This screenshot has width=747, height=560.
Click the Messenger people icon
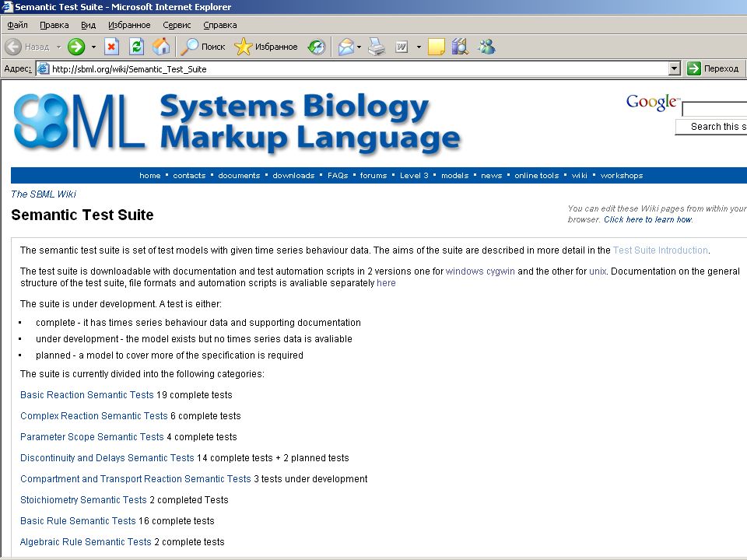coord(486,47)
